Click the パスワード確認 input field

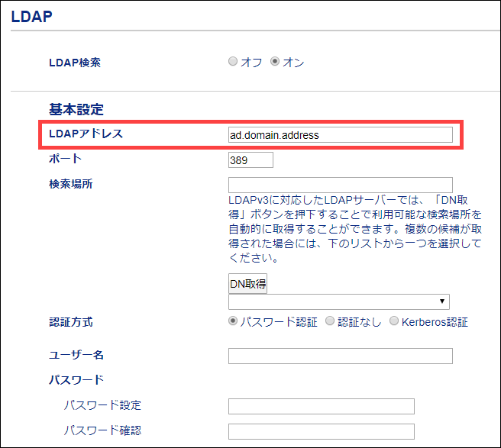point(321,431)
